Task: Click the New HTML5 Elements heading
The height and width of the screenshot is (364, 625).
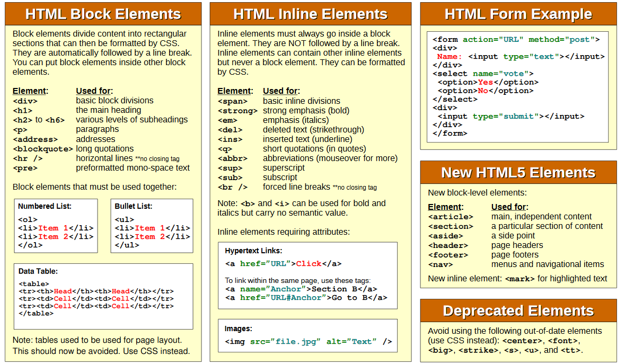Action: click(518, 172)
